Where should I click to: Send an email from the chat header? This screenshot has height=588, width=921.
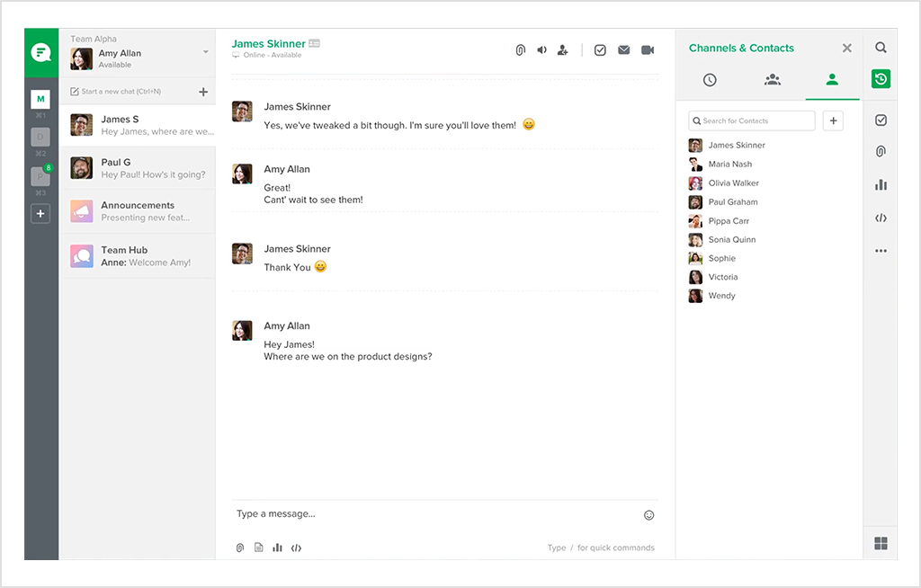(x=623, y=49)
